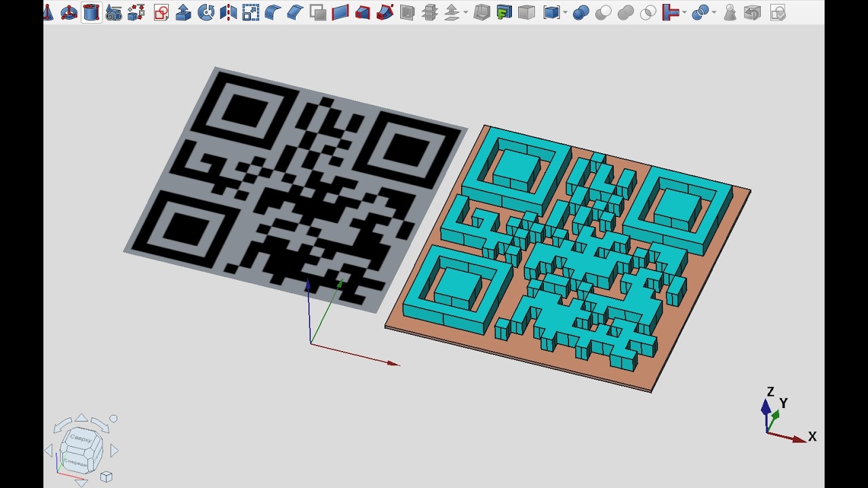Select the Mirror tool
This screenshot has width=868, height=488.
(229, 12)
